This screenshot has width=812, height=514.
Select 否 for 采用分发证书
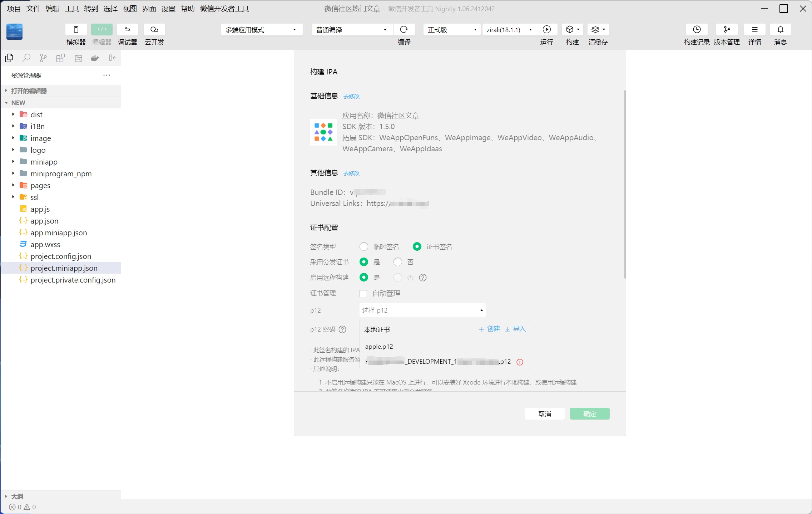click(397, 262)
